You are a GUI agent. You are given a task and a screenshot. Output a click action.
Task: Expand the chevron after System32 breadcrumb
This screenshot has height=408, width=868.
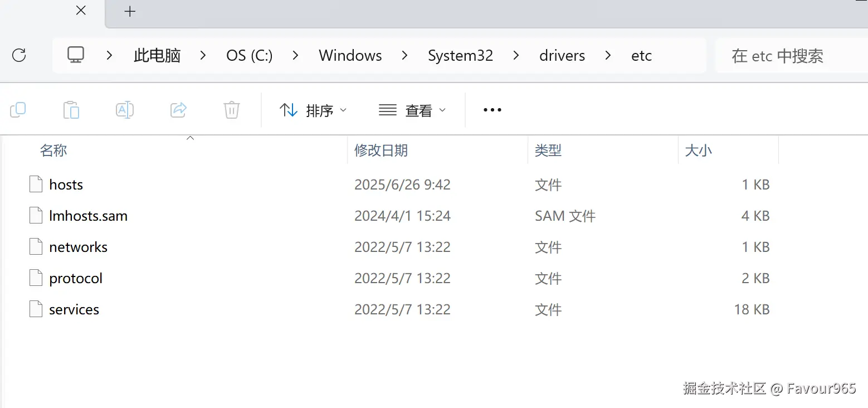pos(516,56)
